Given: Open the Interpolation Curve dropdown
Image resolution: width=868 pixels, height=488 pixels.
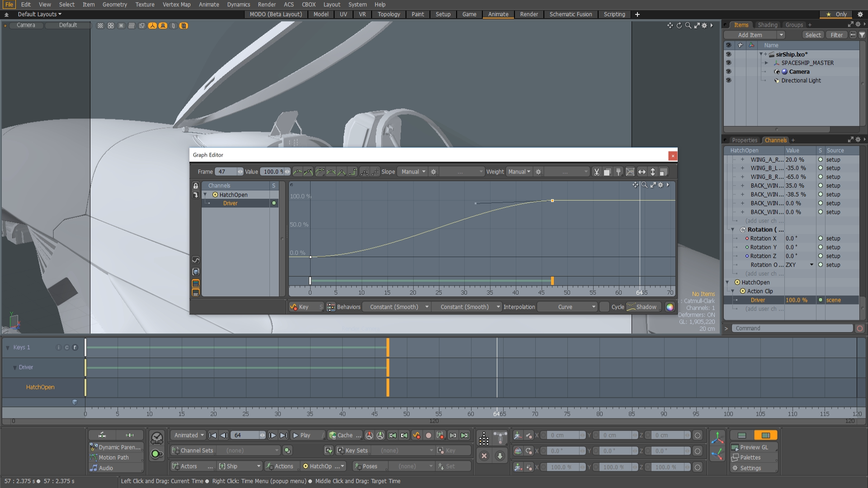Looking at the screenshot, I should (x=567, y=307).
